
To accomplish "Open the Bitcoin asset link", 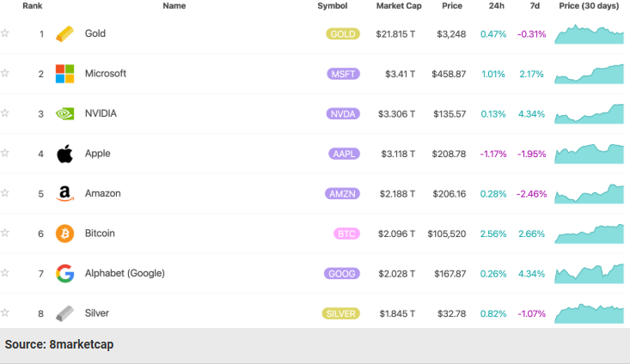I will 100,234.
